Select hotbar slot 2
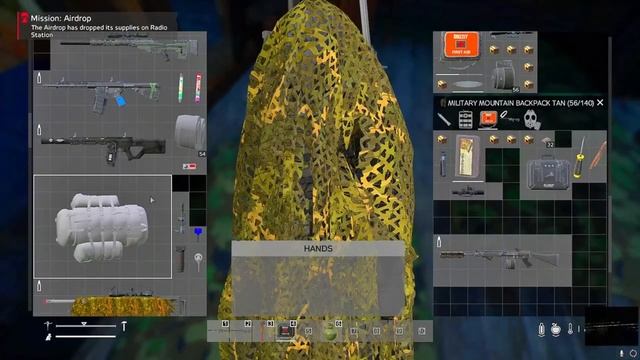 click(241, 331)
